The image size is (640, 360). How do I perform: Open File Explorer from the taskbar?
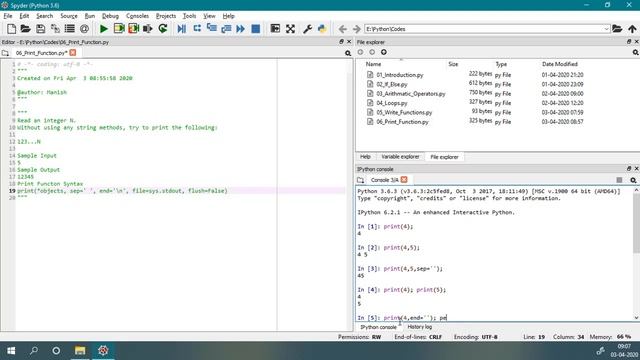pyautogui.click(x=80, y=351)
